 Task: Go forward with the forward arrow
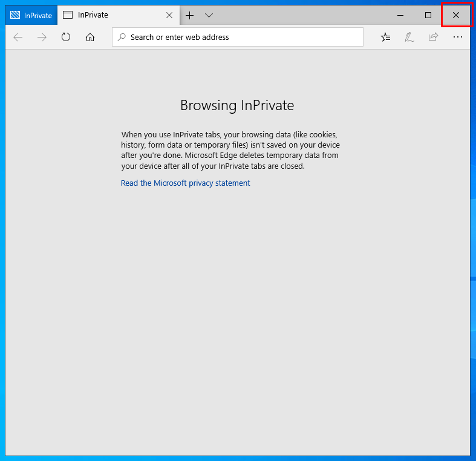[42, 38]
